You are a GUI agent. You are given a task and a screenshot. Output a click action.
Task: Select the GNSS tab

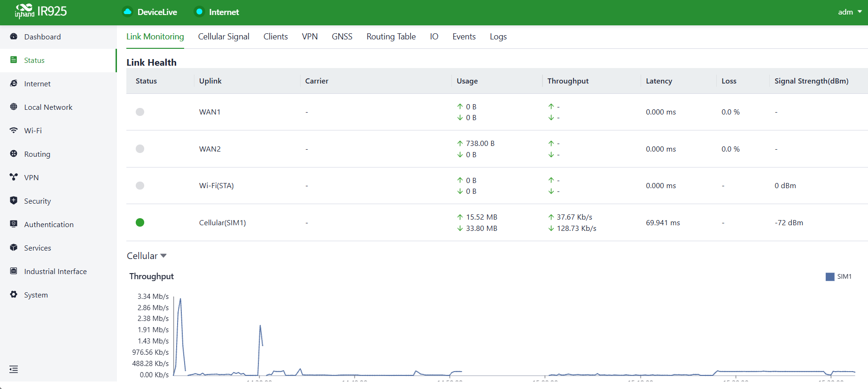click(342, 37)
